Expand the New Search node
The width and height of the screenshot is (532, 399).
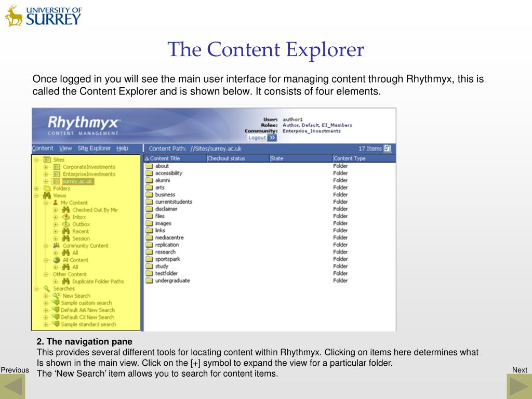[46, 296]
